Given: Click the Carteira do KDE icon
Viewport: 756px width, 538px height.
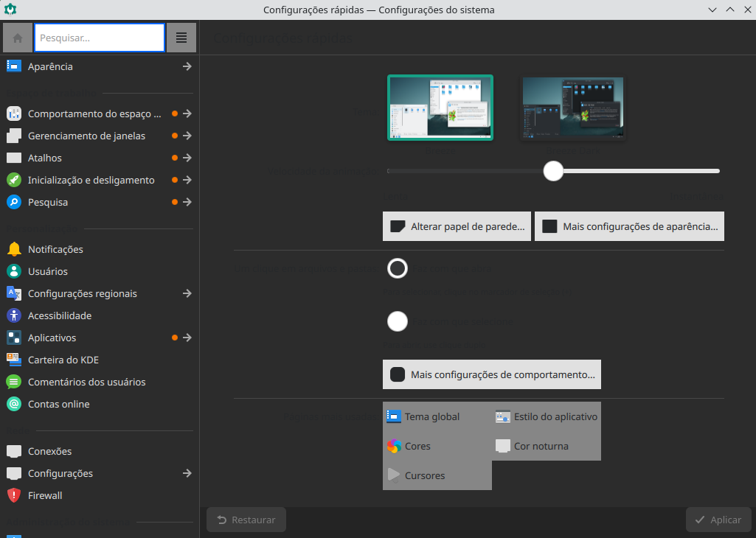Looking at the screenshot, I should (14, 360).
